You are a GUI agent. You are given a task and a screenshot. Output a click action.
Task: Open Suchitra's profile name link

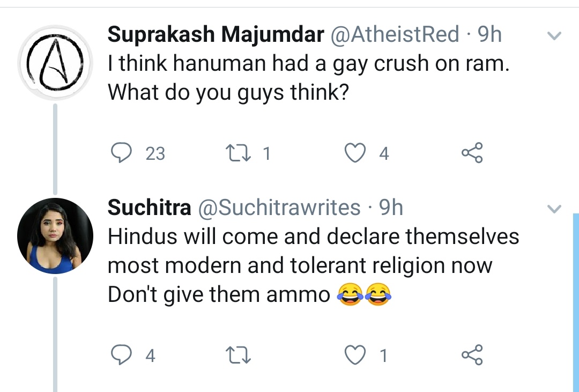click(x=149, y=208)
